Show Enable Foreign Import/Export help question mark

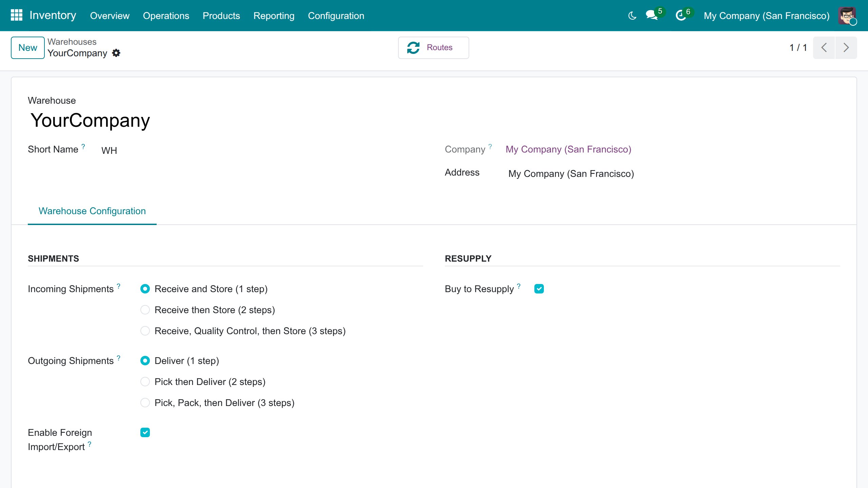click(x=90, y=444)
